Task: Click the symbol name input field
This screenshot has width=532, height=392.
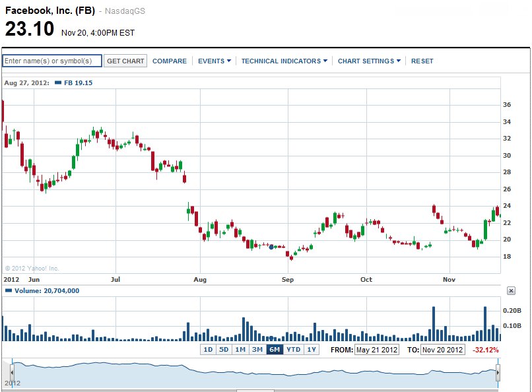Action: tap(52, 61)
